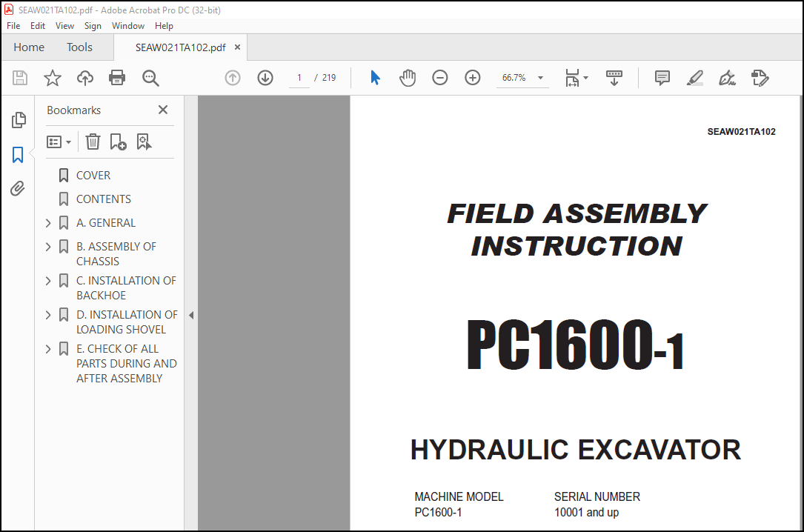Close the SEAW021TA102.pdf tab
The image size is (804, 532).
point(237,47)
